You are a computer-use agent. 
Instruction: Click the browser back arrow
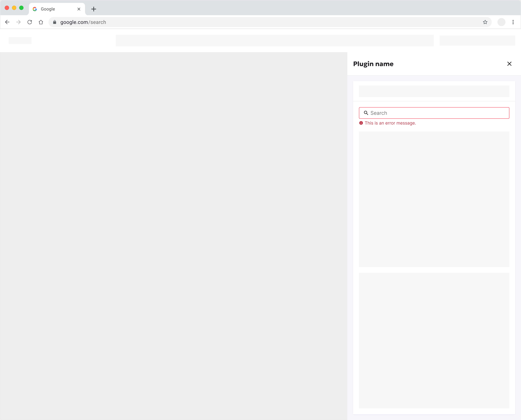point(7,22)
